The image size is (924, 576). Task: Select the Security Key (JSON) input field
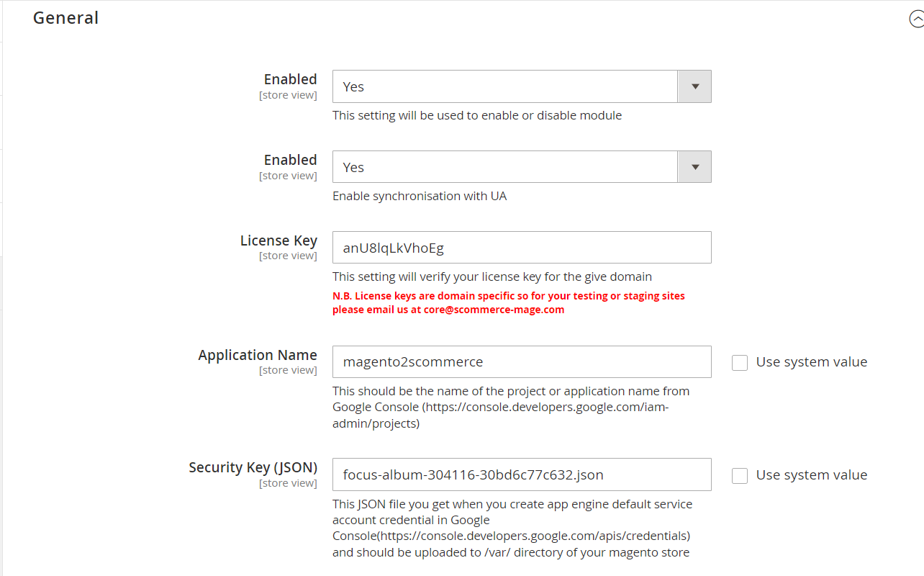[x=521, y=475]
